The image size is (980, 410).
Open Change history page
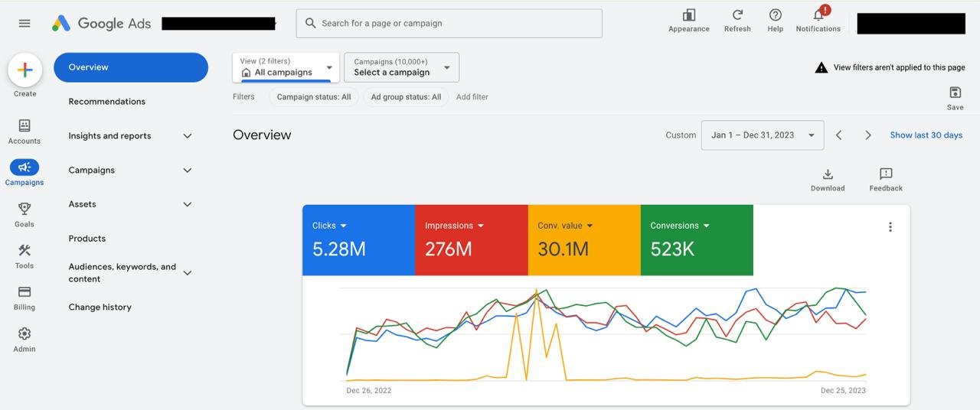click(x=100, y=307)
